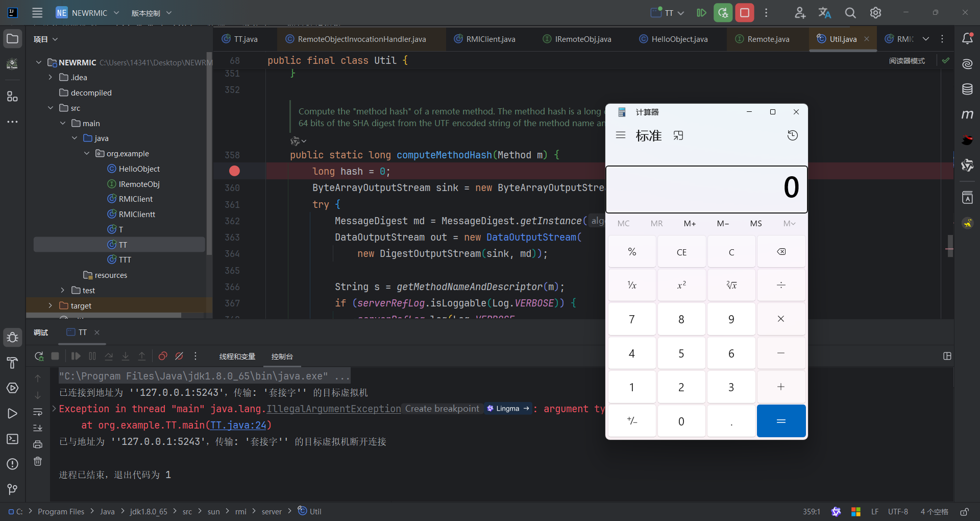Open the Structure tool window icon

(12, 96)
